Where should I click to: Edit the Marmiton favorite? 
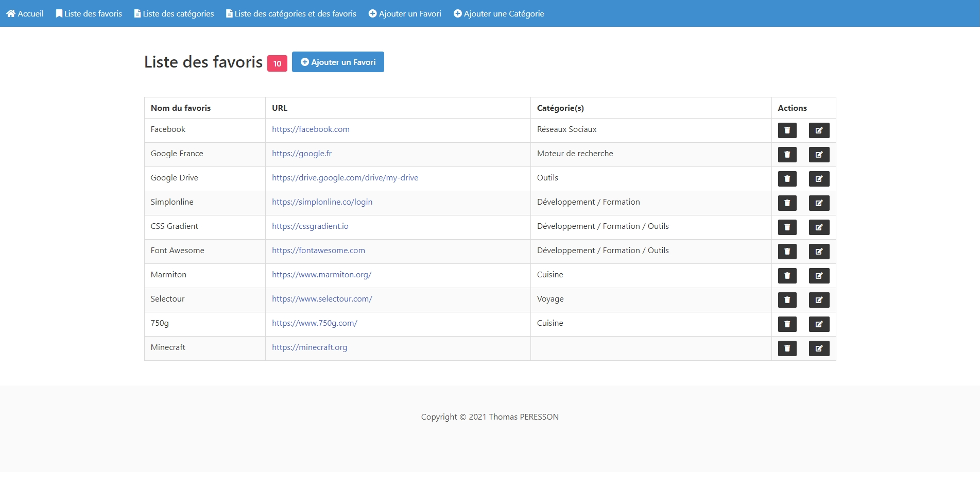pos(819,276)
